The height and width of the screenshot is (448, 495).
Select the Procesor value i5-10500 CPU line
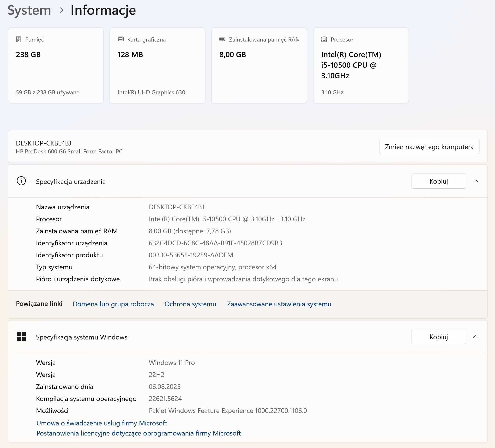coord(227,219)
